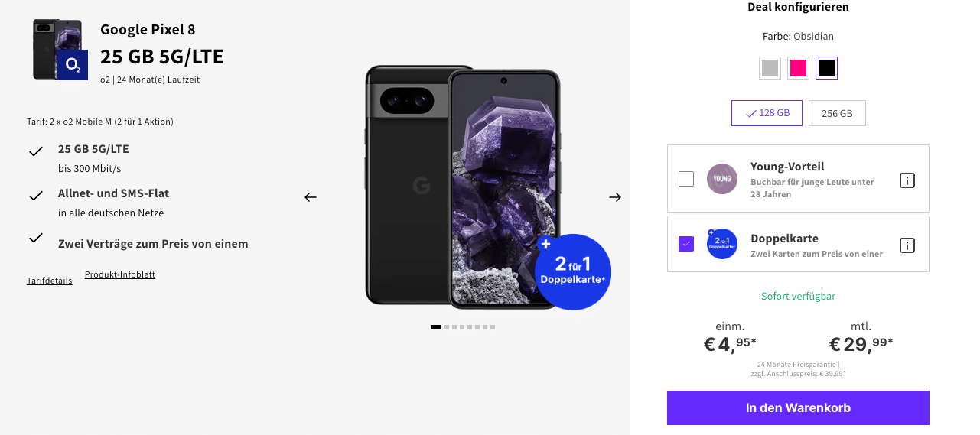The width and height of the screenshot is (980, 435).
Task: Open the Doppelkarte info icon
Action: pos(907,245)
